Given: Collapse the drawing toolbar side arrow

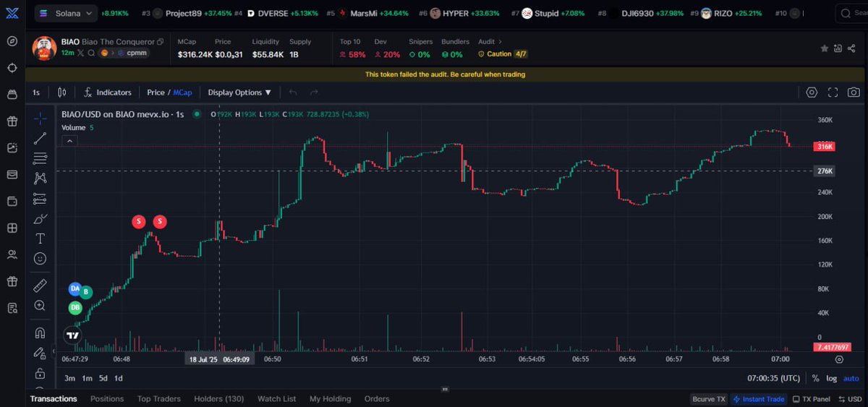Looking at the screenshot, I should (x=55, y=352).
